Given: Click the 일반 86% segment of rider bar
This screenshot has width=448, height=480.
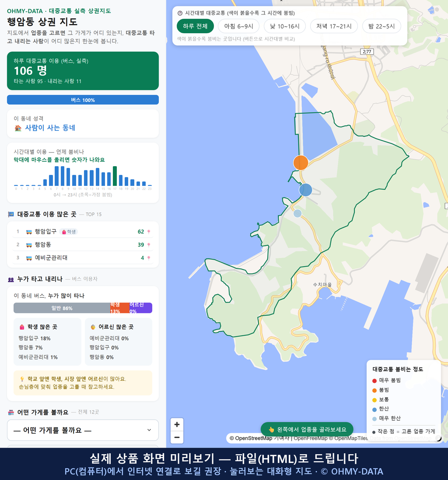Looking at the screenshot, I should tap(62, 308).
